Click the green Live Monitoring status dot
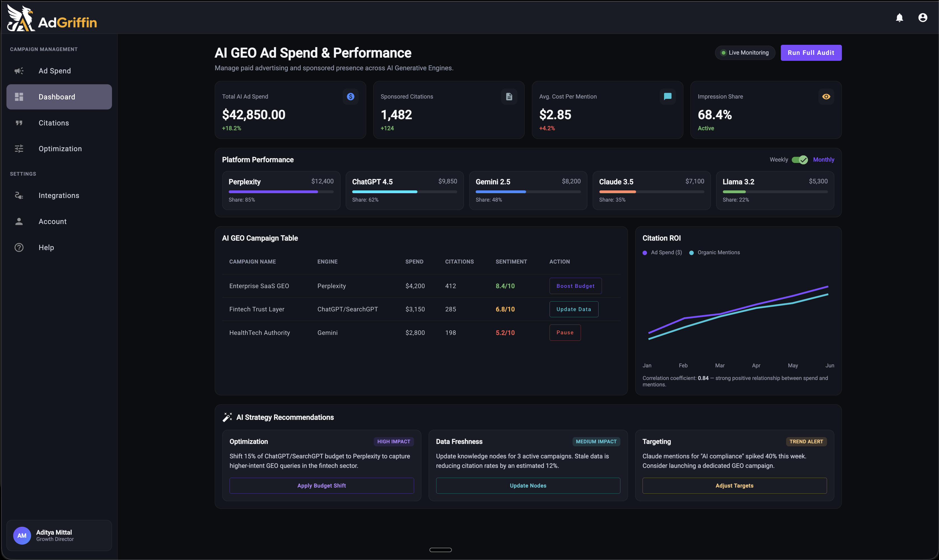The image size is (939, 560). click(x=724, y=53)
